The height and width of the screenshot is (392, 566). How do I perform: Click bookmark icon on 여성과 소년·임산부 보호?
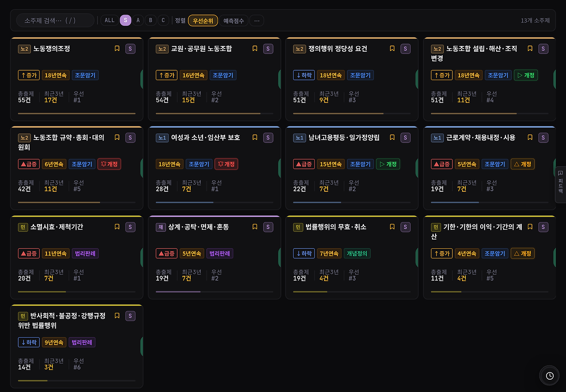255,137
